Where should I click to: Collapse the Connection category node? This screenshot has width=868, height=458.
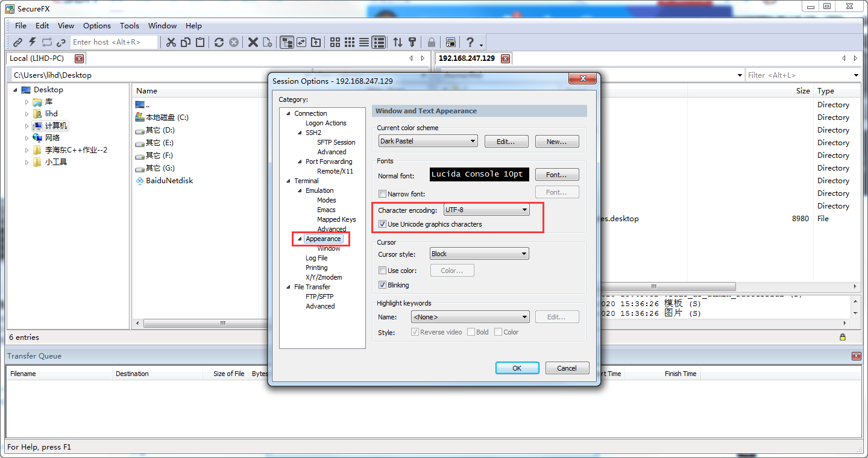288,113
